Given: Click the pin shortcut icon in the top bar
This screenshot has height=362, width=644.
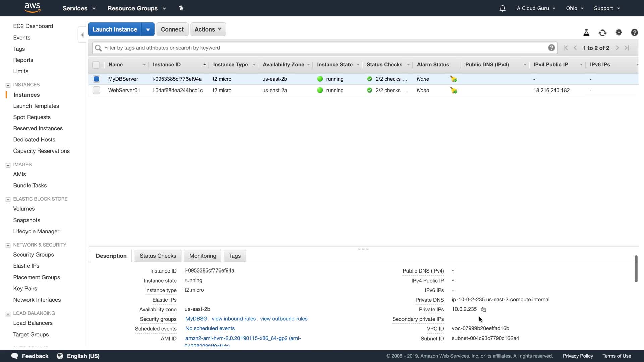Looking at the screenshot, I should (x=181, y=8).
